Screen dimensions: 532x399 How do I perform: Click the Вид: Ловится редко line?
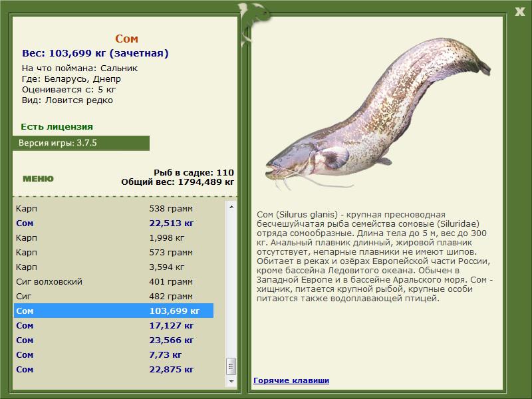67,100
